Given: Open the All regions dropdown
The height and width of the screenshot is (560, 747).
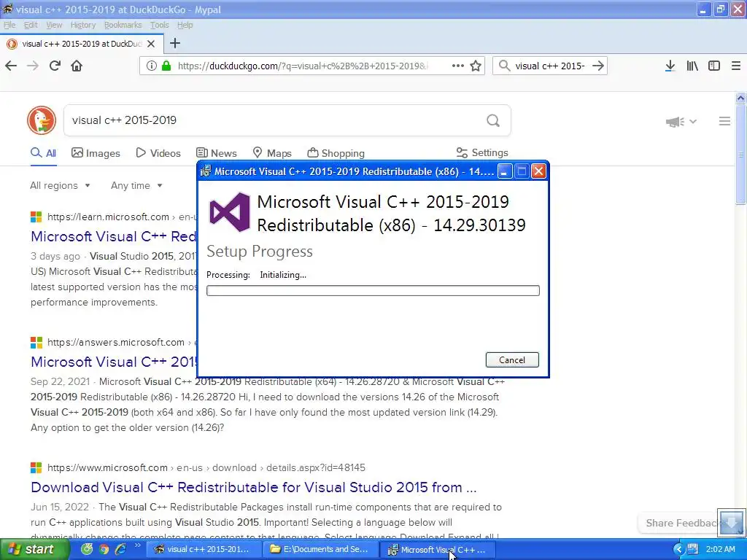Looking at the screenshot, I should pos(60,186).
